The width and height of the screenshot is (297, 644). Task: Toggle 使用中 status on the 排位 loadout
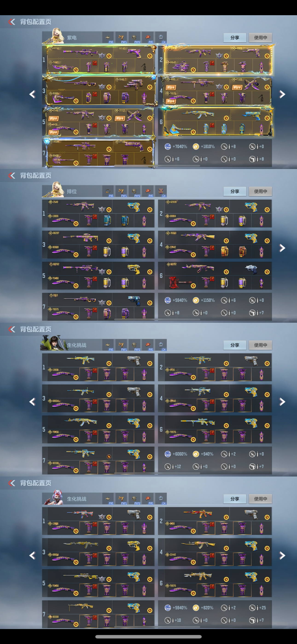pyautogui.click(x=260, y=191)
